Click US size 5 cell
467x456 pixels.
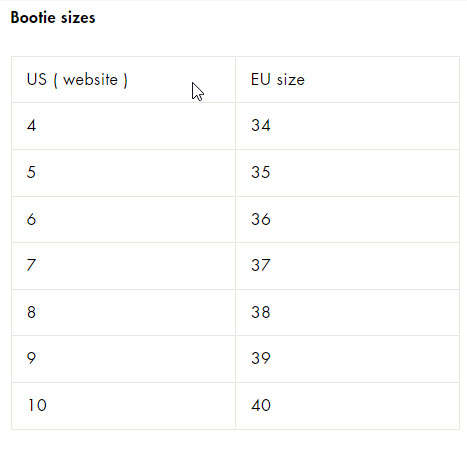pos(124,173)
